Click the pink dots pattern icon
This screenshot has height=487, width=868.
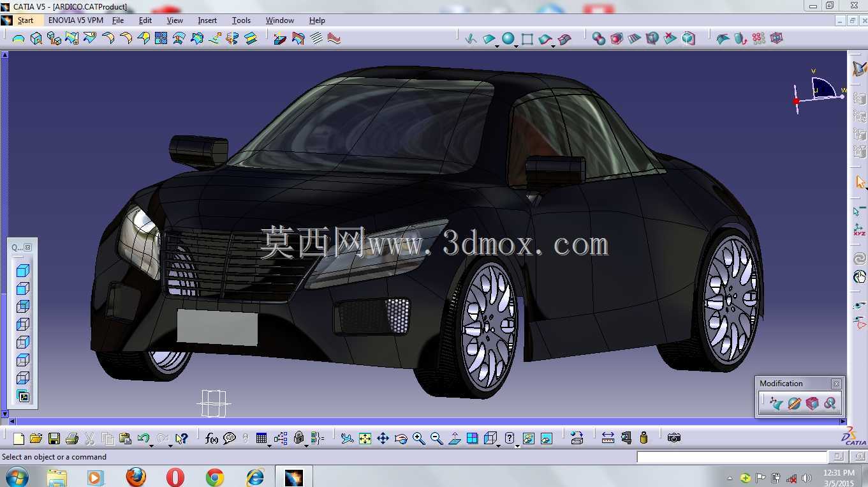pyautogui.click(x=758, y=38)
